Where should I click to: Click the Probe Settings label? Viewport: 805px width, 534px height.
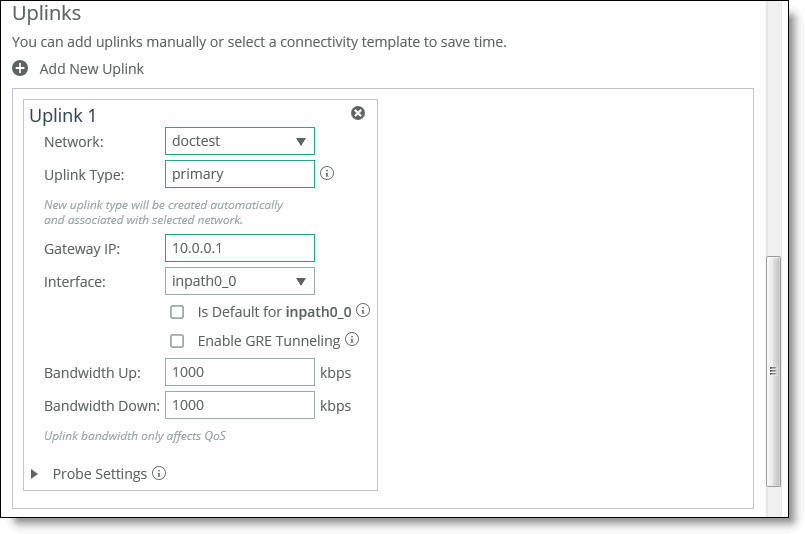[100, 474]
